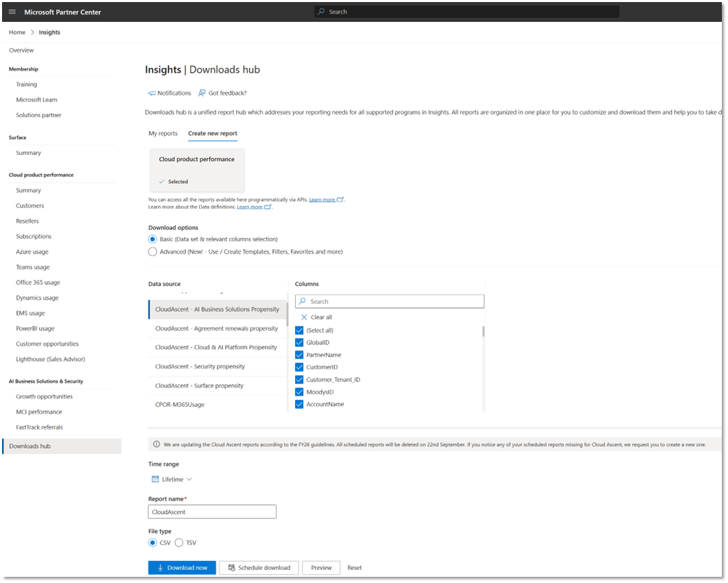
Task: Open Customer opportunities in the sidebar
Action: click(47, 344)
